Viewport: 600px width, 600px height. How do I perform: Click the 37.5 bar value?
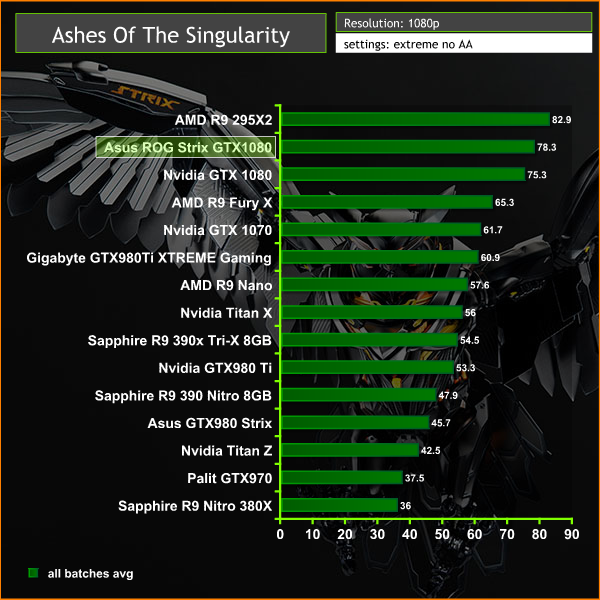point(414,478)
